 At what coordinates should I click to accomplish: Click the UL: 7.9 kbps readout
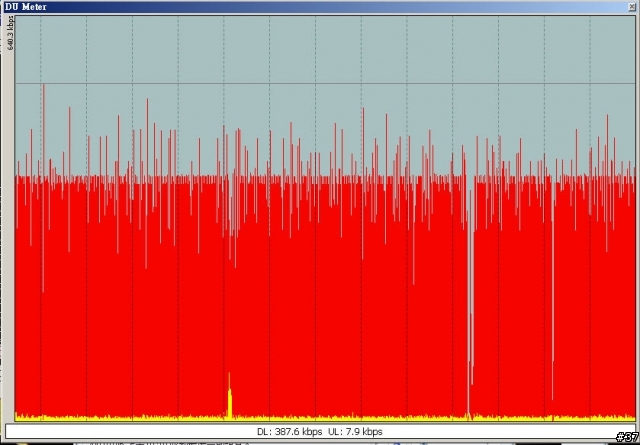pyautogui.click(x=355, y=432)
